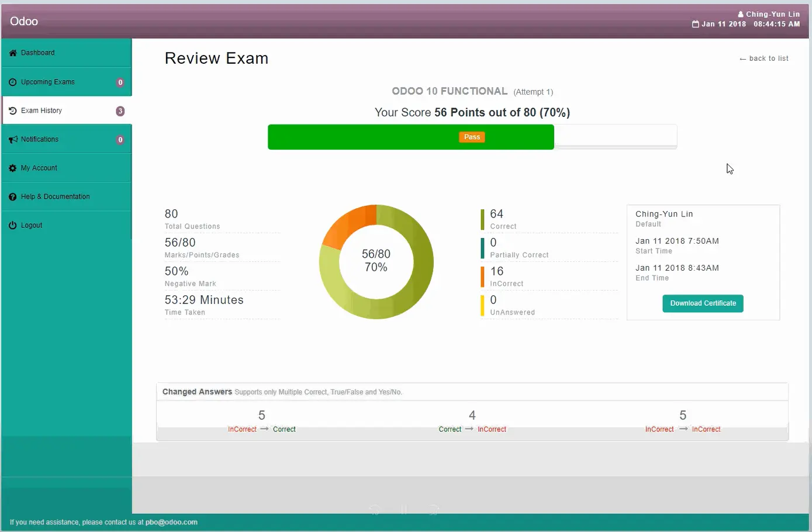
Task: Click the header clock 08:44:15 AM
Action: pos(776,24)
